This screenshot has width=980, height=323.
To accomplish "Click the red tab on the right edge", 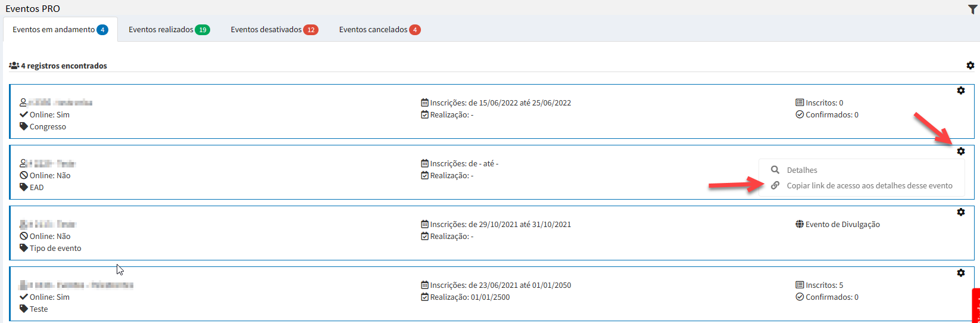I will pos(976,305).
